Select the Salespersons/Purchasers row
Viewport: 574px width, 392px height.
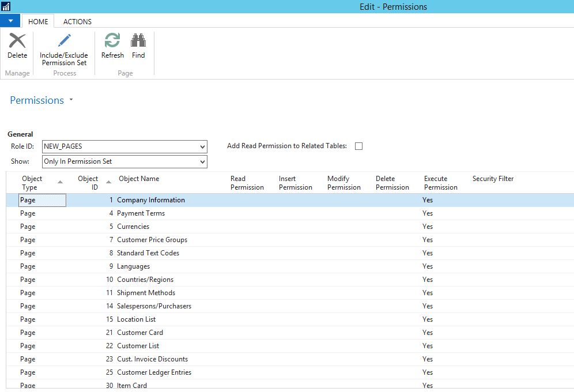pyautogui.click(x=154, y=306)
